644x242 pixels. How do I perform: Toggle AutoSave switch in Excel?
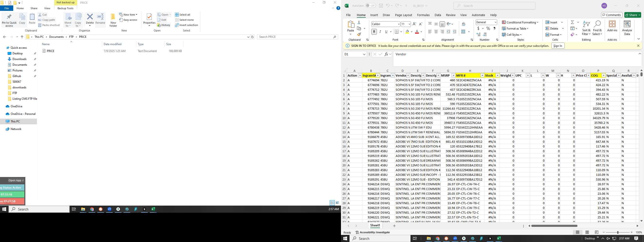click(371, 6)
